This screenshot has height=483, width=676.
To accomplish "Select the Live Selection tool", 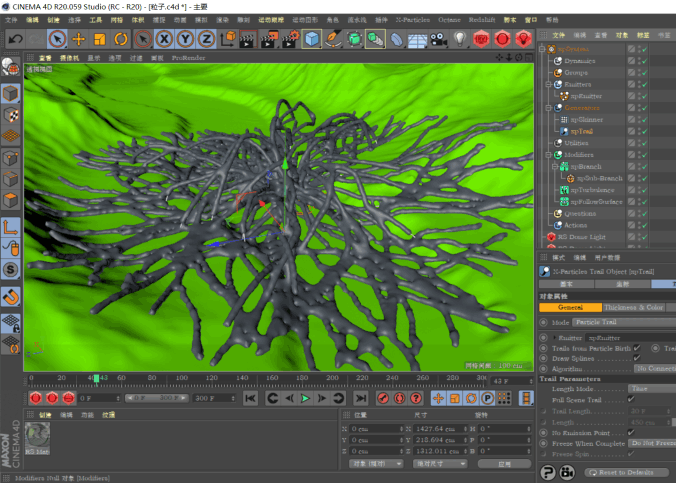I will [x=57, y=39].
